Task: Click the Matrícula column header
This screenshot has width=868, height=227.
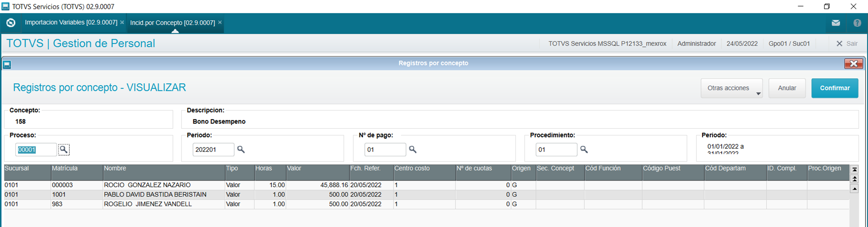Action: (77, 172)
